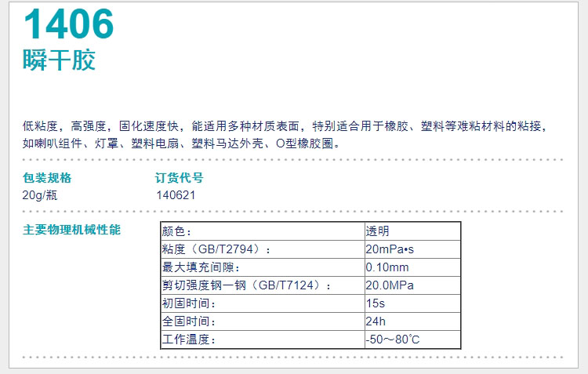Click the 最大填充间隙 row label
This screenshot has width=588, height=374.
click(x=194, y=267)
